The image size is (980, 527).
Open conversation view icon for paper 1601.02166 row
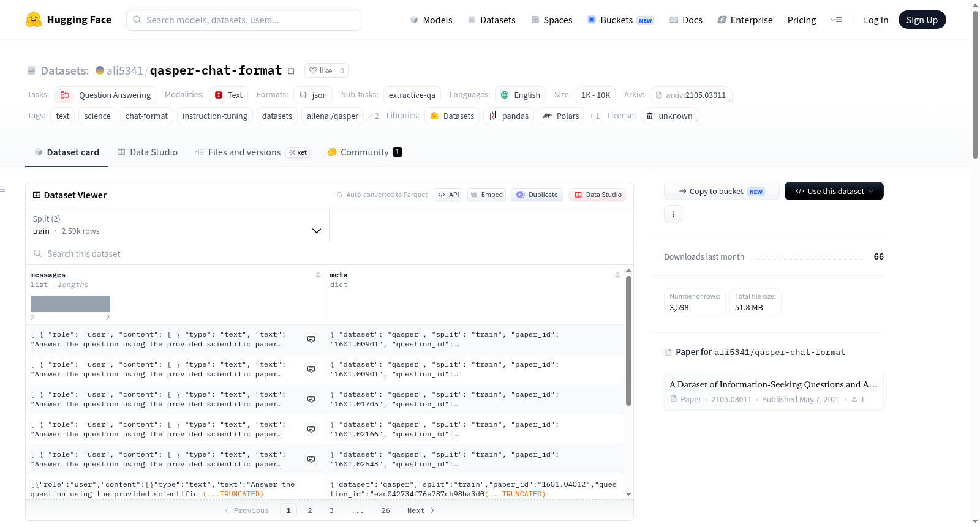coord(311,429)
